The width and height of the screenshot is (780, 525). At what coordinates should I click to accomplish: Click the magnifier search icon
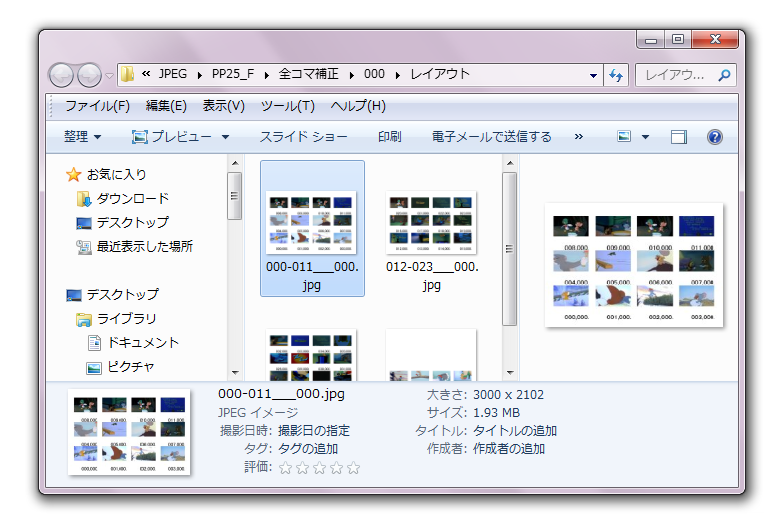tap(725, 75)
